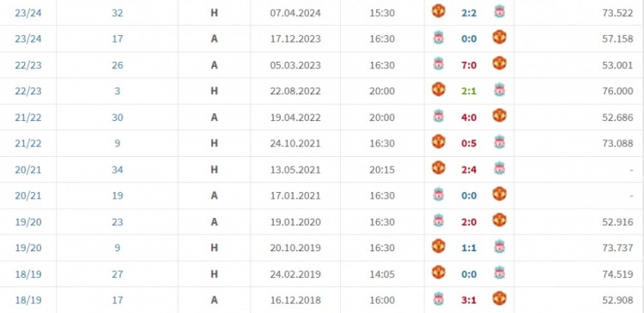Viewport: 644px width, 313px height.
Task: Click Manchester United crest in 19.01.2020 row
Action: pyautogui.click(x=500, y=220)
